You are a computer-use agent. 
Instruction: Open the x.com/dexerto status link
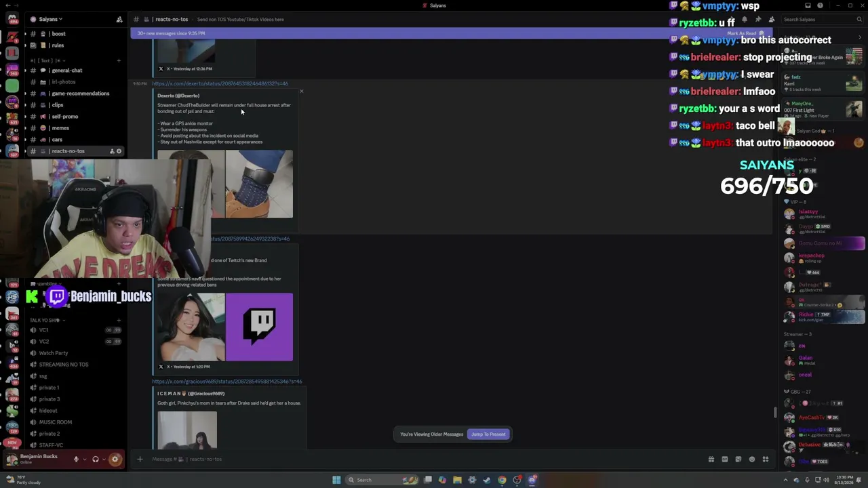(x=220, y=83)
